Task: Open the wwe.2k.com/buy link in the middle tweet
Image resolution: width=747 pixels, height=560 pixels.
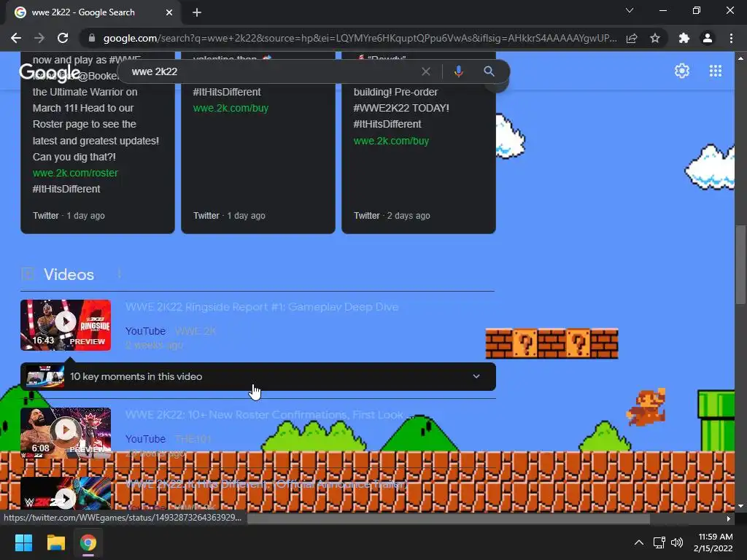Action: (x=231, y=108)
